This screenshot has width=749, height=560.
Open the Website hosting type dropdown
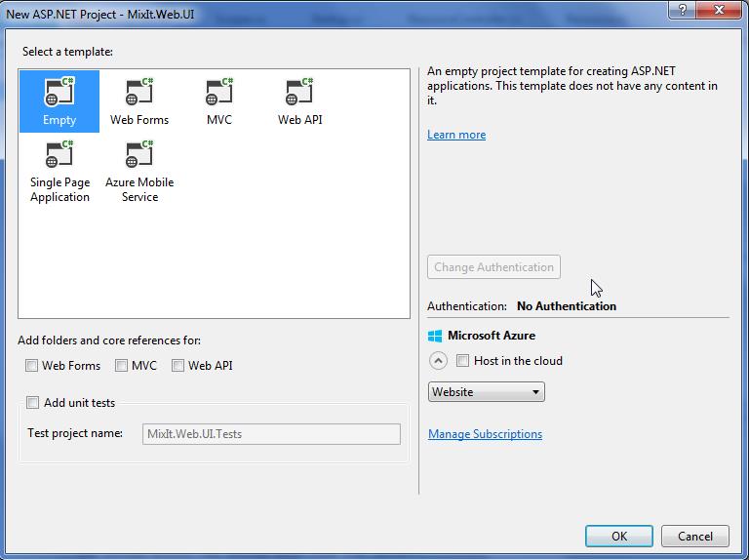click(486, 392)
